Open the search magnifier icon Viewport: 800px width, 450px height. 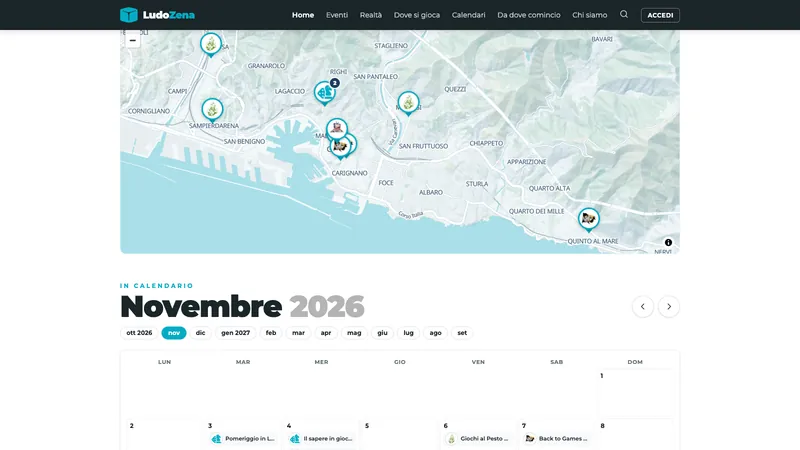pyautogui.click(x=623, y=14)
